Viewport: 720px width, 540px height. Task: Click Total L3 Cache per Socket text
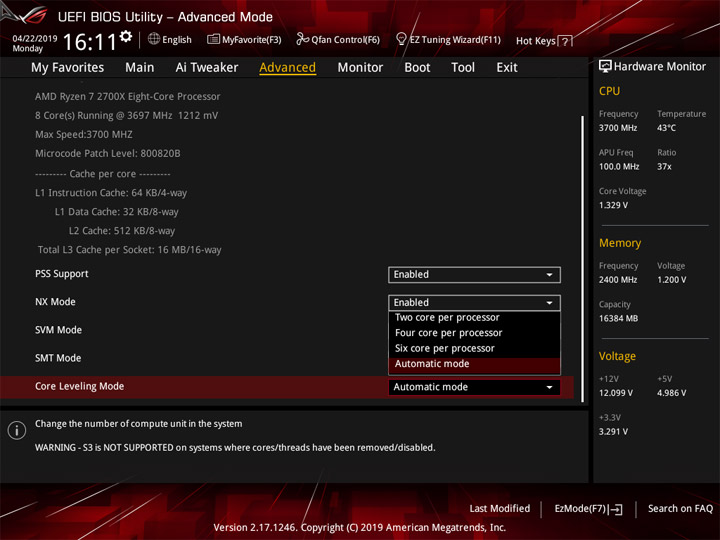click(x=129, y=250)
